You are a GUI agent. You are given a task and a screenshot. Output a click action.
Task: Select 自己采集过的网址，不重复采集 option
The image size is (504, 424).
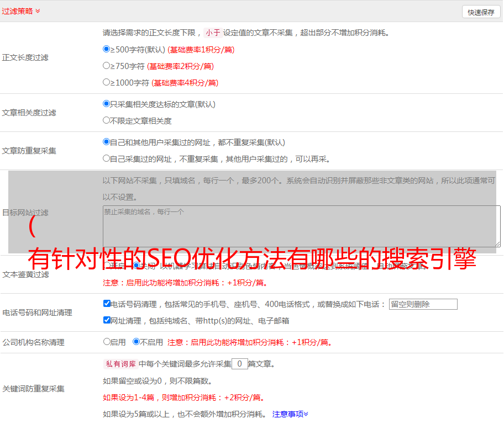pyautogui.click(x=106, y=158)
